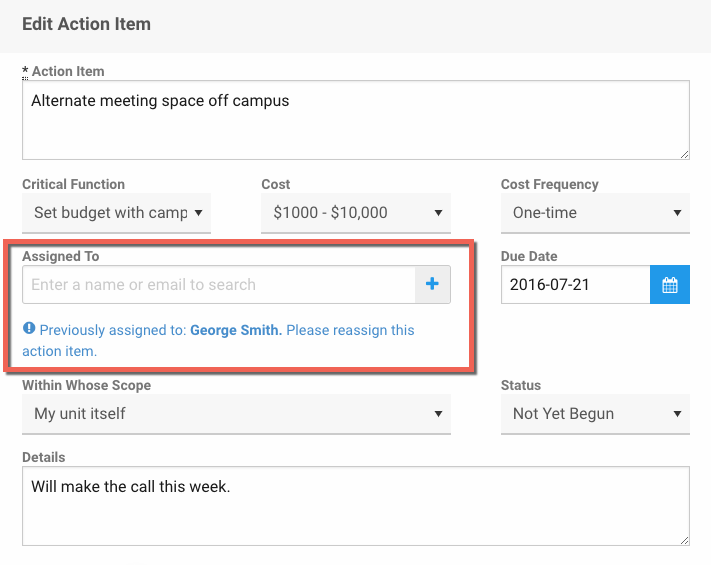Click the Assigned To search field
Viewport: 711px width, 565px height.
[218, 285]
